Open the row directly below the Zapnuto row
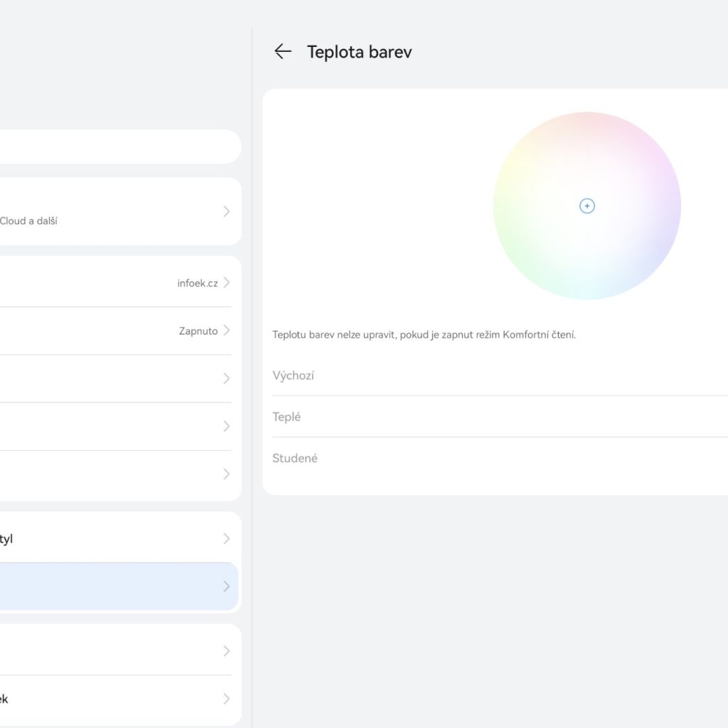This screenshot has width=728, height=728. pyautogui.click(x=114, y=378)
